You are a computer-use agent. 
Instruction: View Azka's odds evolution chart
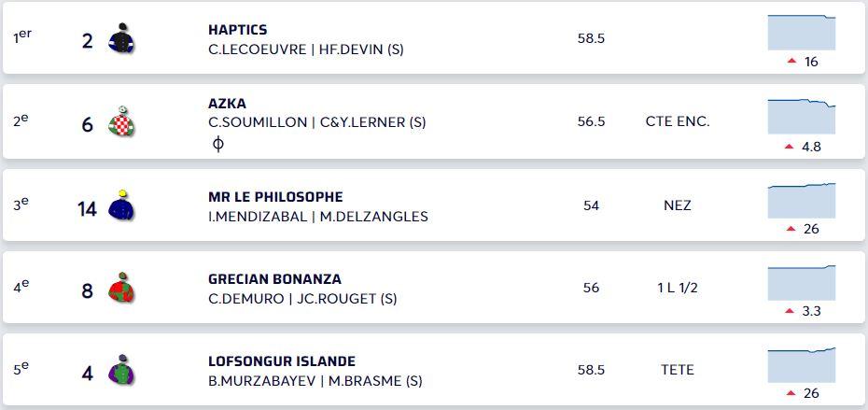pyautogui.click(x=801, y=117)
